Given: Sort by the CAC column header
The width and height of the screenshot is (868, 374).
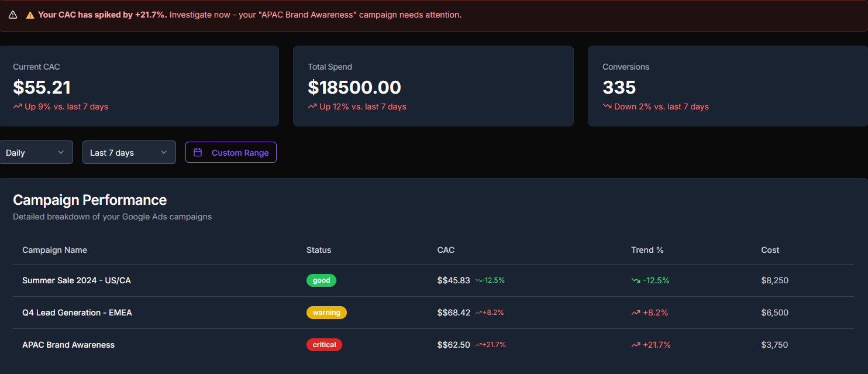Looking at the screenshot, I should click(446, 250).
